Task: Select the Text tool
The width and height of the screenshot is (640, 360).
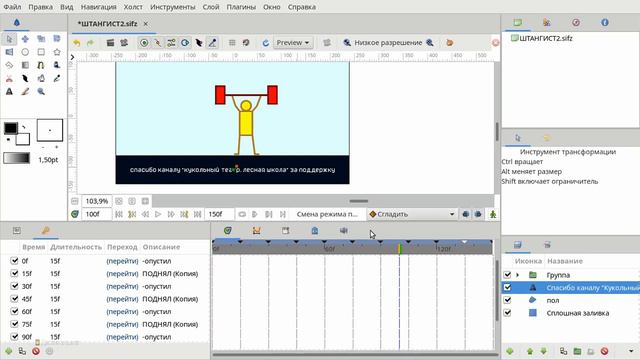Action: pyautogui.click(x=9, y=91)
